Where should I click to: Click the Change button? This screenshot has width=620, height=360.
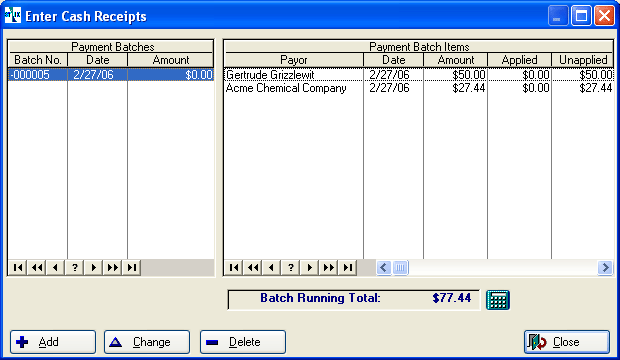[x=147, y=342]
